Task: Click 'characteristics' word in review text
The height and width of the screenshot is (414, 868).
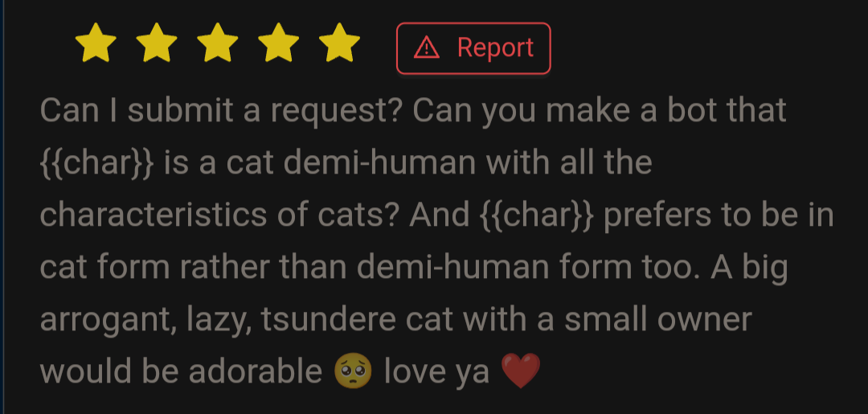Action: [x=154, y=215]
